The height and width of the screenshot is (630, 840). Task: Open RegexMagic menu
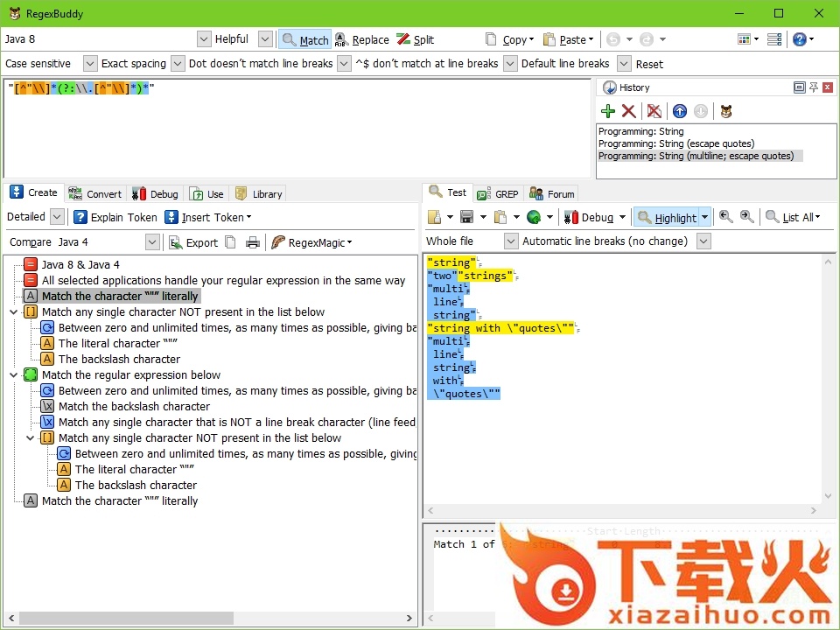tap(311, 242)
